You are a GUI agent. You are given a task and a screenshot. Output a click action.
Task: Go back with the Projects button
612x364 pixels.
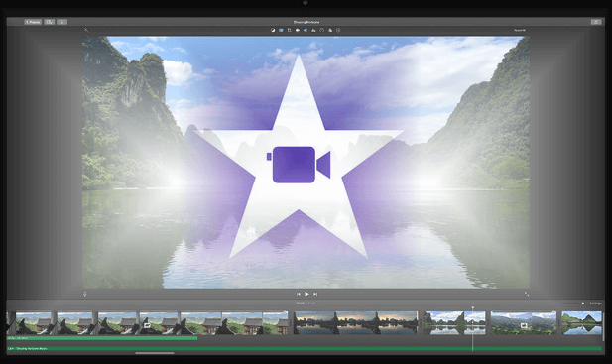coord(33,22)
